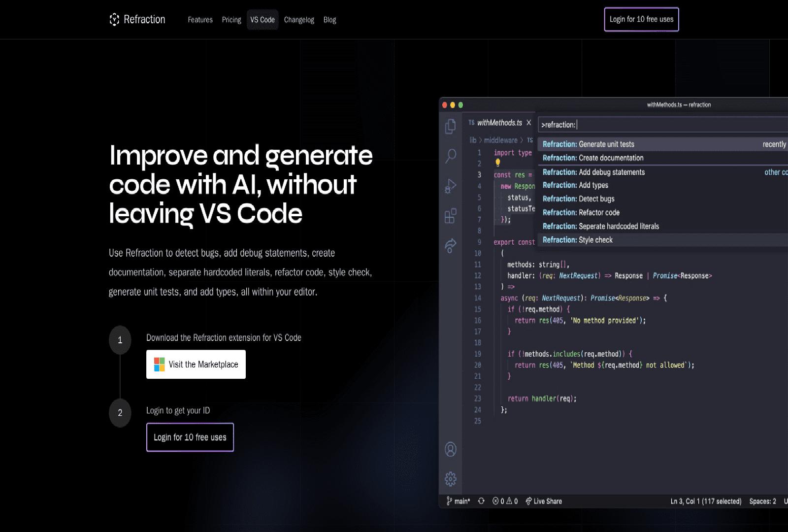This screenshot has width=788, height=532.
Task: Click the Spaces: 2 indentation setting
Action: [762, 501]
